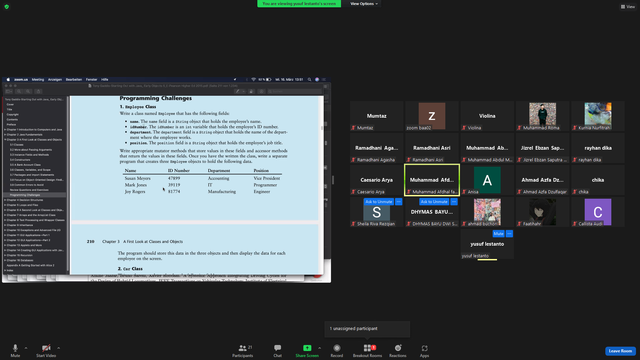Expand Chapter 1 Introduction in PDF outline
This screenshot has width=640, height=360.
click(x=5, y=129)
